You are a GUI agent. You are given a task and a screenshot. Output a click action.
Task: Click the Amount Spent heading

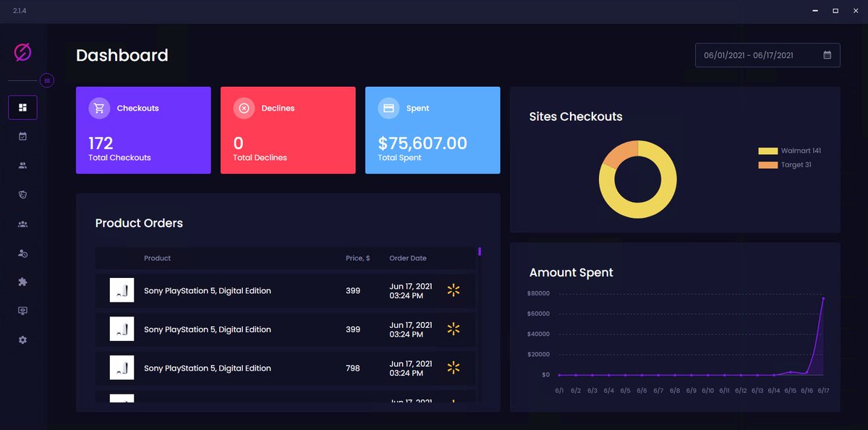571,273
